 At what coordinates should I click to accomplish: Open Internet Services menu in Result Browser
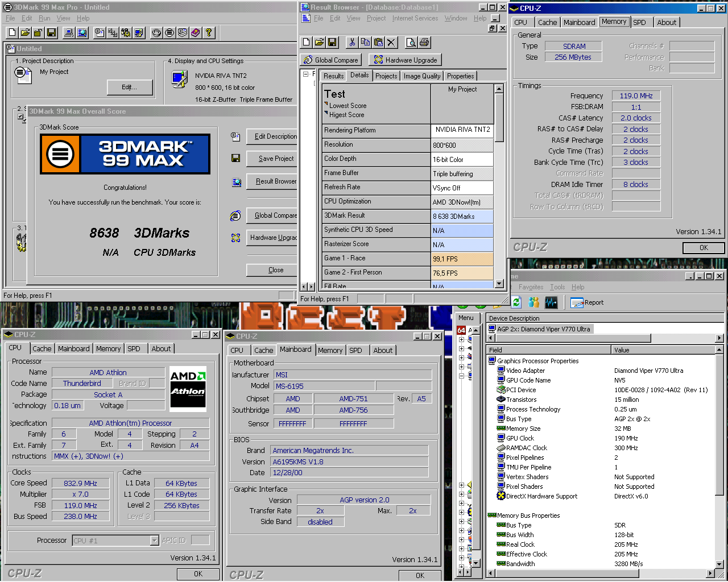click(415, 18)
